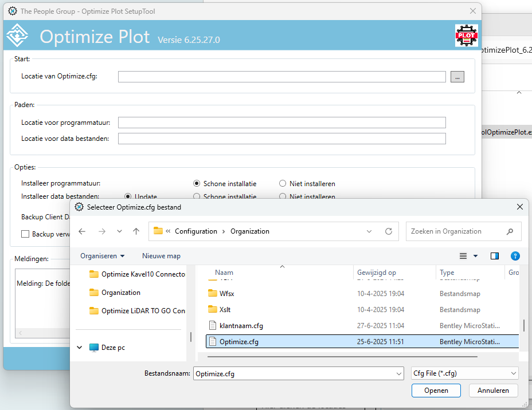This screenshot has width=532, height=410.
Task: Click the back arrow in file dialog
Action: click(x=82, y=231)
